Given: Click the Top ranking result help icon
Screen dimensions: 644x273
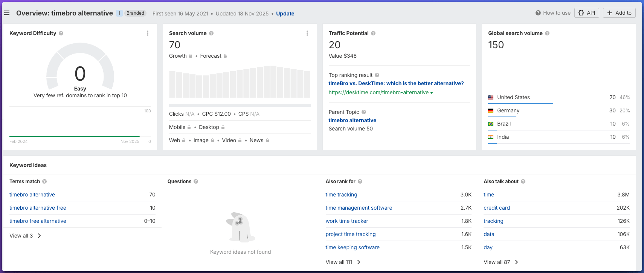Looking at the screenshot, I should tap(377, 75).
